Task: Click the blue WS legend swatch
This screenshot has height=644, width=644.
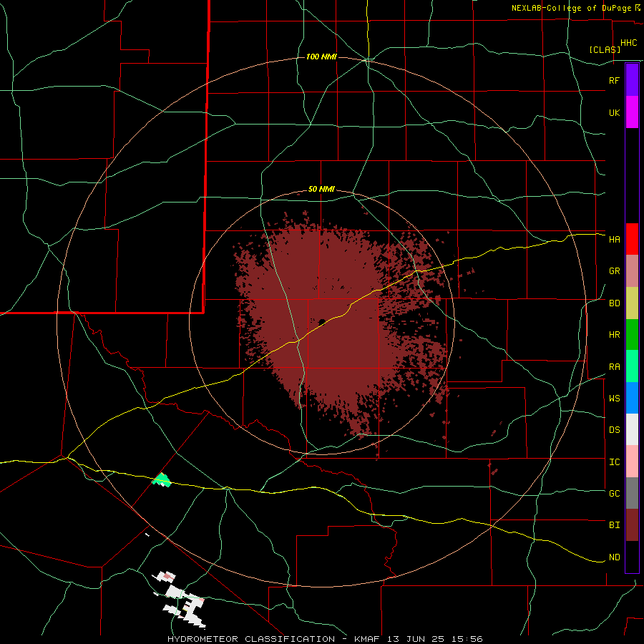Action: pyautogui.click(x=632, y=398)
